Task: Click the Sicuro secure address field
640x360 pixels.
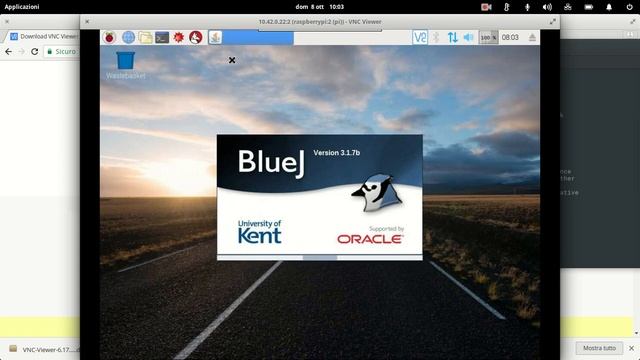Action: [x=62, y=51]
